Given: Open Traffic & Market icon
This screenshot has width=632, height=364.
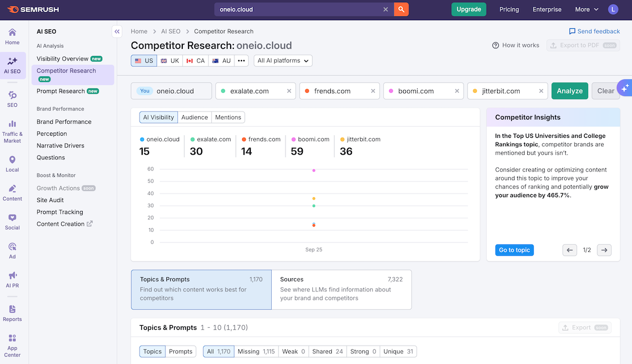Looking at the screenshot, I should point(12,127).
